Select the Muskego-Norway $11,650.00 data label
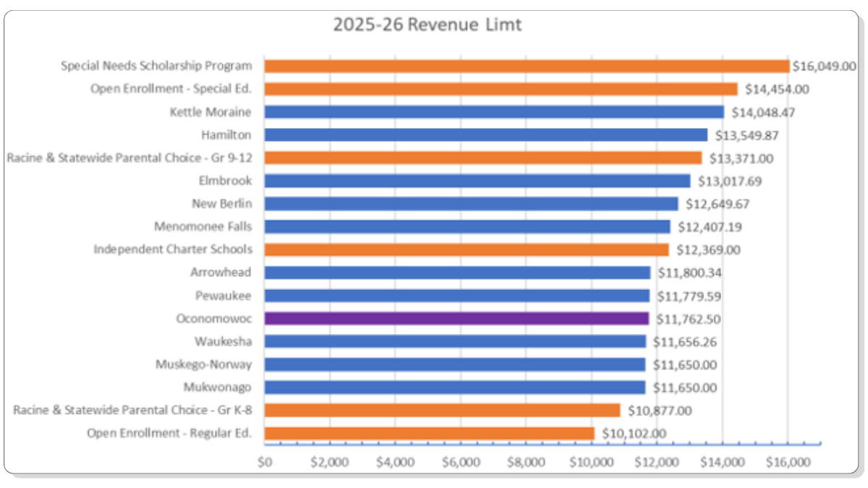Screen dimensions: 868x488 [684, 364]
